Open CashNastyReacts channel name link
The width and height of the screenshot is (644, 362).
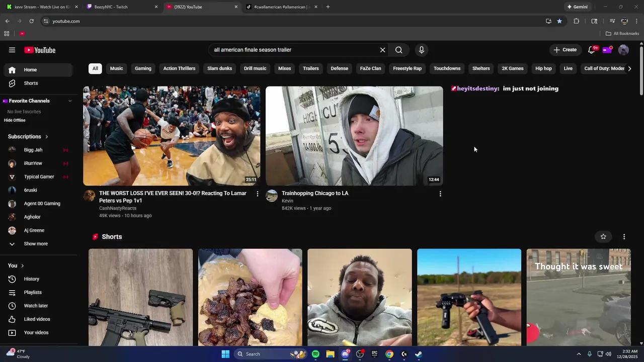click(118, 208)
